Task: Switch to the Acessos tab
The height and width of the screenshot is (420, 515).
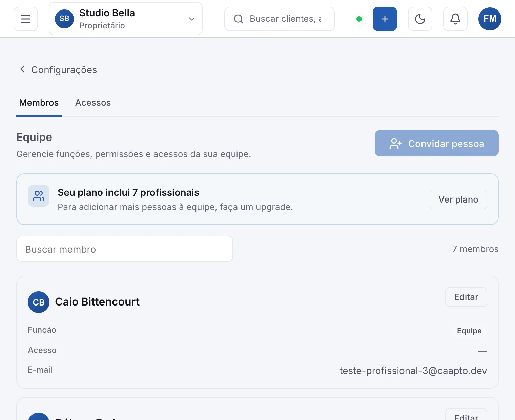Action: (93, 103)
